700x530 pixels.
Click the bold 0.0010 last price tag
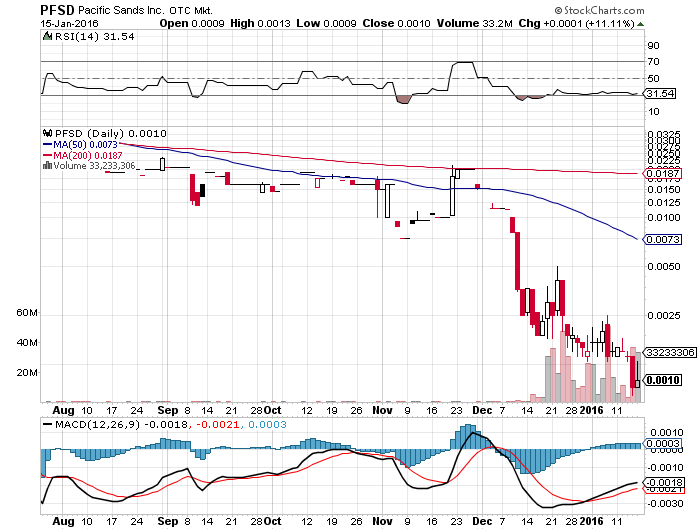663,380
